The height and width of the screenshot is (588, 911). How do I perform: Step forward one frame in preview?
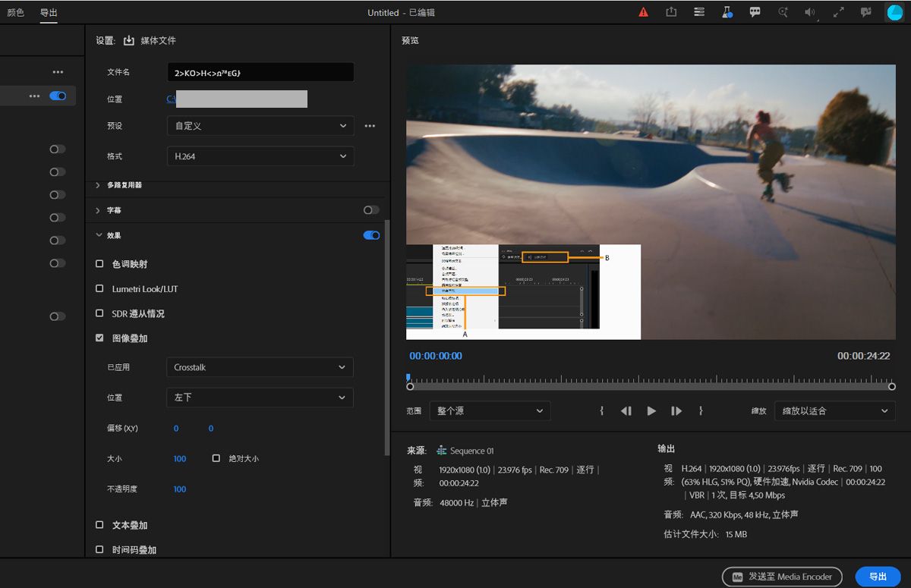click(676, 410)
